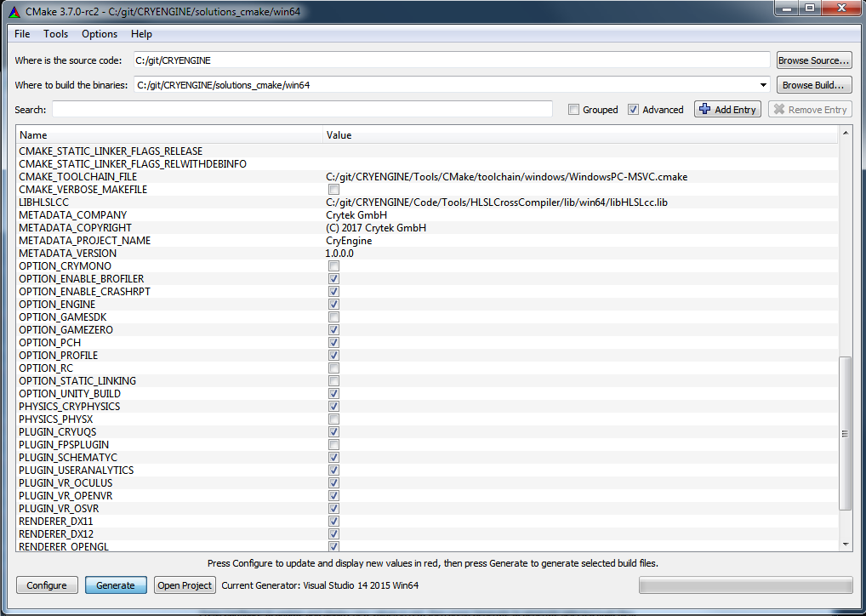Check the OPTION_STATIC_LINKING checkbox

[x=333, y=380]
